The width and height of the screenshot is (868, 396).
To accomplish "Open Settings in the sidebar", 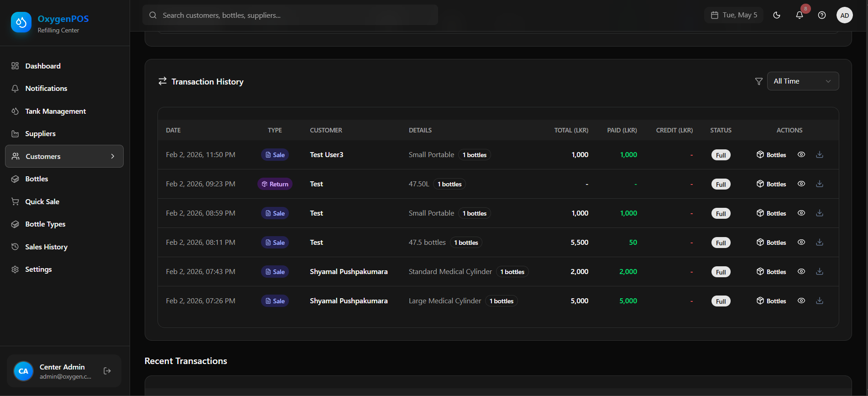I will [x=64, y=269].
